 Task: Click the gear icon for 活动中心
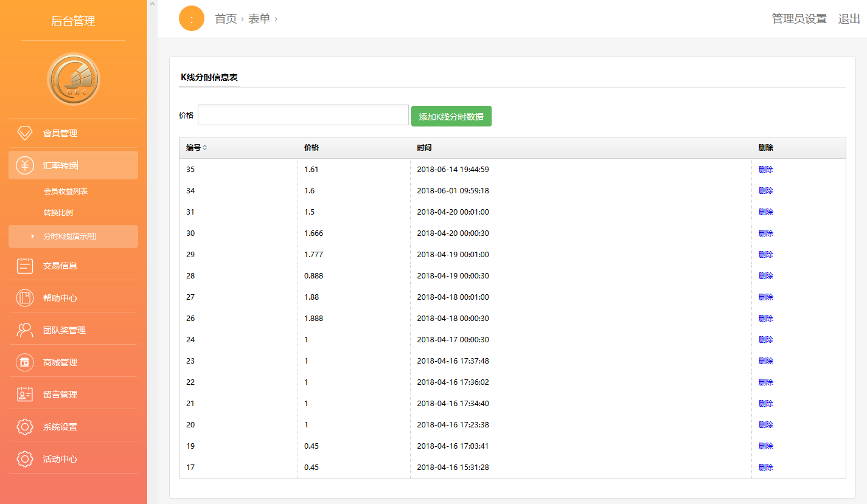pyautogui.click(x=25, y=459)
